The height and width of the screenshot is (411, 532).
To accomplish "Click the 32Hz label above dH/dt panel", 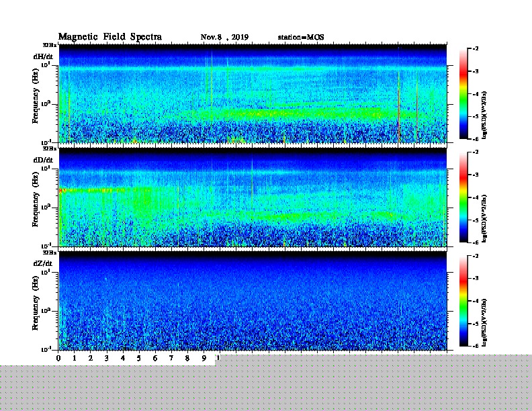I will (x=50, y=45).
